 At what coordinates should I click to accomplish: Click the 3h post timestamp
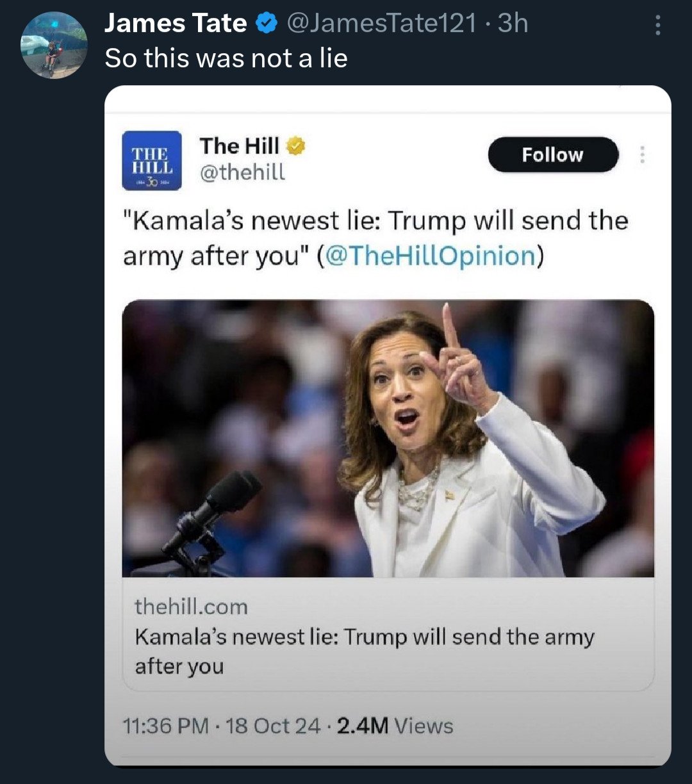pyautogui.click(x=513, y=24)
